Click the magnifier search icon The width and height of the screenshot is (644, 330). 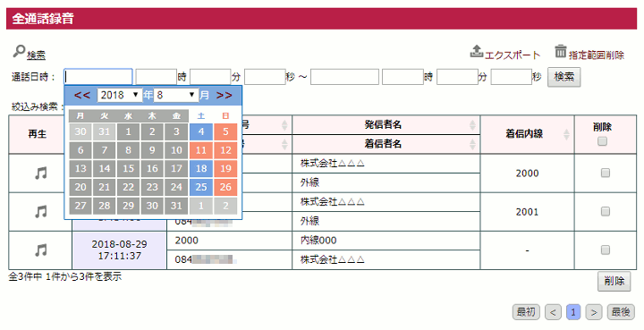point(19,51)
